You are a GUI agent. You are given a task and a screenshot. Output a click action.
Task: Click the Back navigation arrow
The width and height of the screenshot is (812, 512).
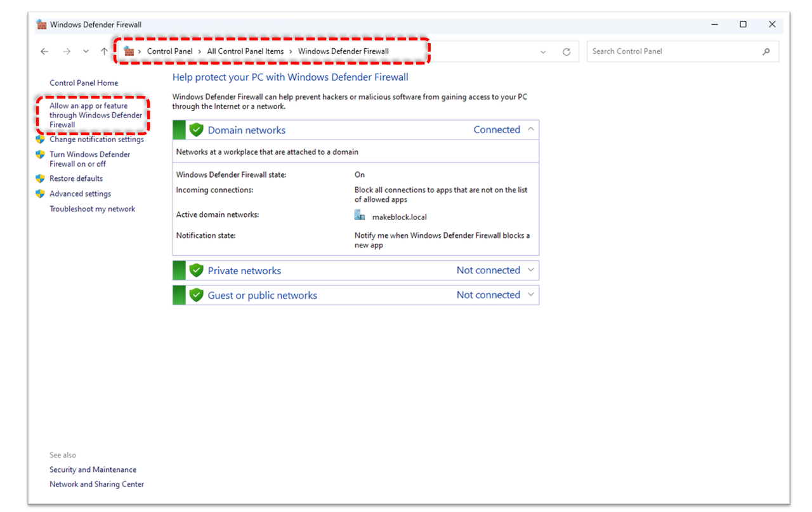[44, 51]
